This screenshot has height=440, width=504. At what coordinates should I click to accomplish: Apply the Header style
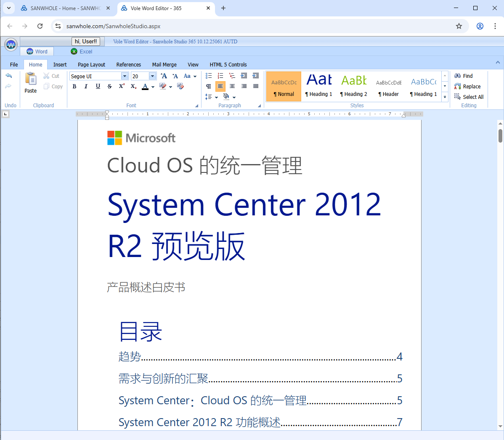point(389,86)
